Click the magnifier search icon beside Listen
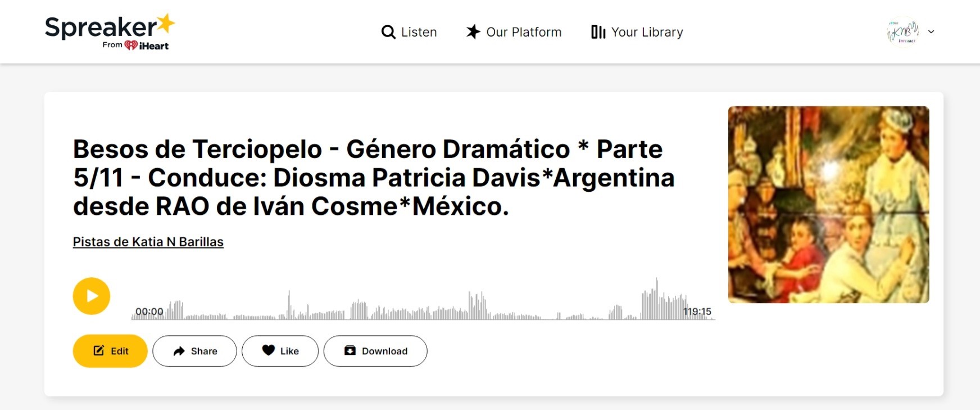980x410 pixels. [x=388, y=32]
